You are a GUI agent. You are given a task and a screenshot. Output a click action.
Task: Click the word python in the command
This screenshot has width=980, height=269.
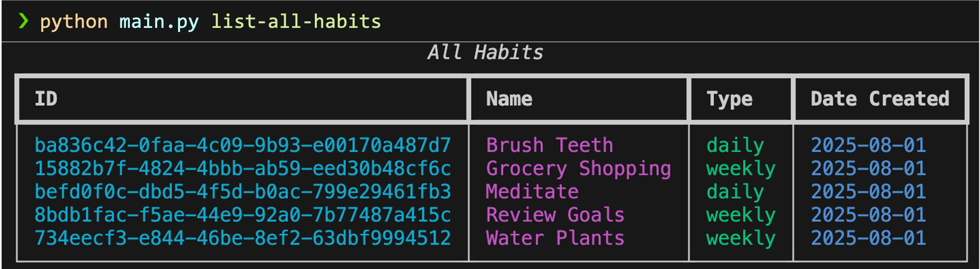pos(74,22)
